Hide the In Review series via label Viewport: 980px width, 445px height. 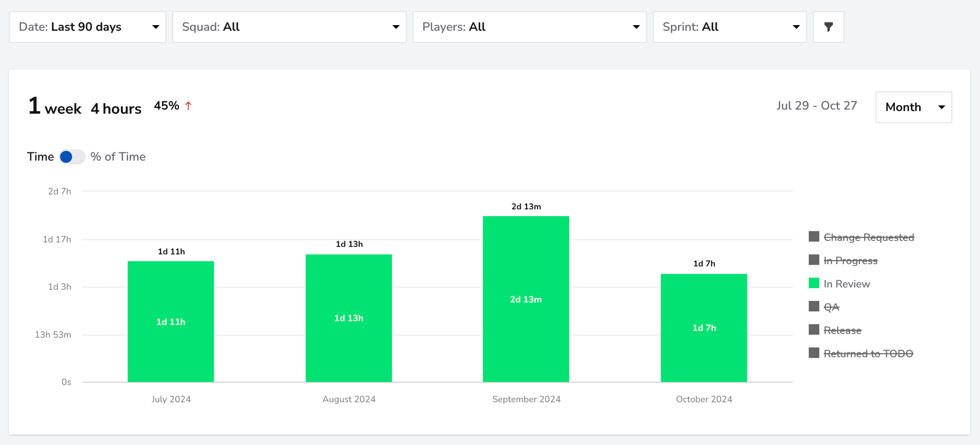tap(846, 284)
